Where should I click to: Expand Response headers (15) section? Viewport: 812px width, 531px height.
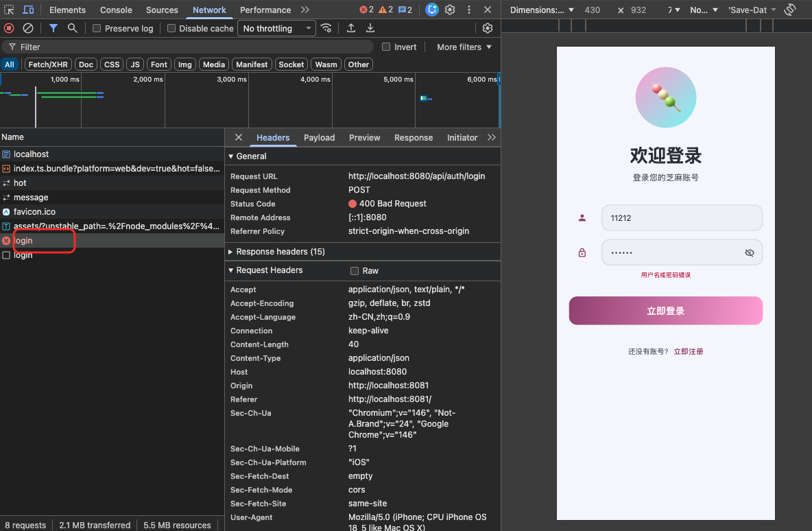pos(280,252)
